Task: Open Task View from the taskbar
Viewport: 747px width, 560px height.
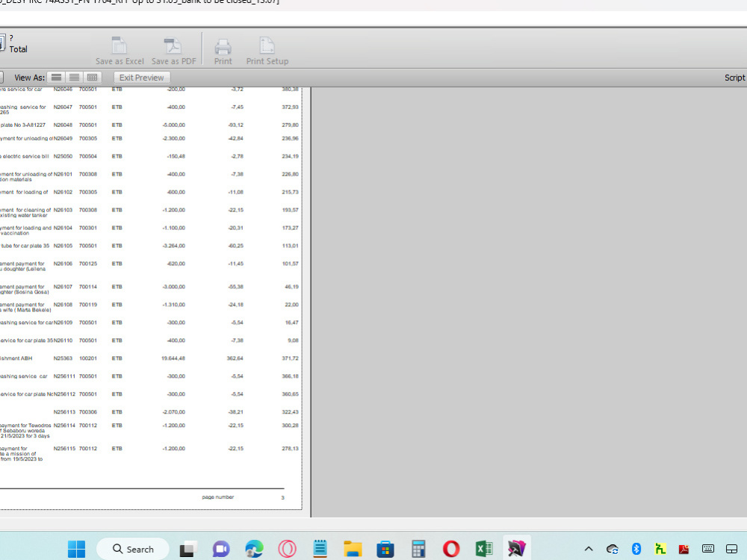Action: [188, 549]
